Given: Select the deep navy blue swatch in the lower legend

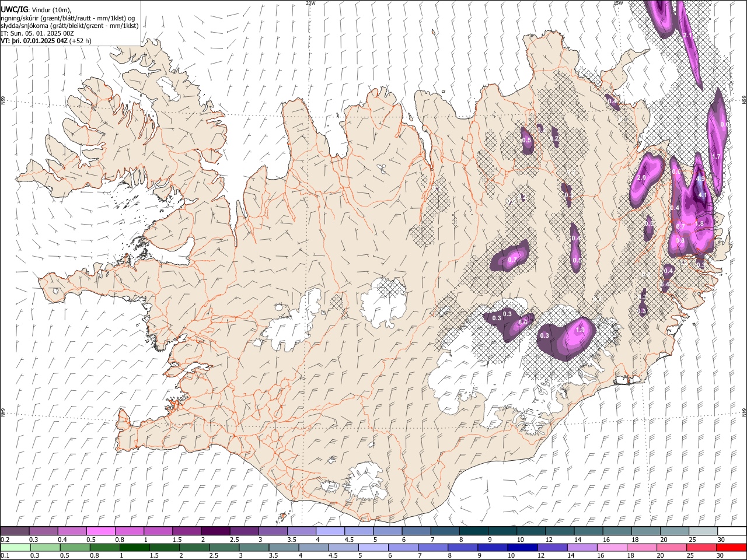Looking at the screenshot, I should [x=522, y=547].
